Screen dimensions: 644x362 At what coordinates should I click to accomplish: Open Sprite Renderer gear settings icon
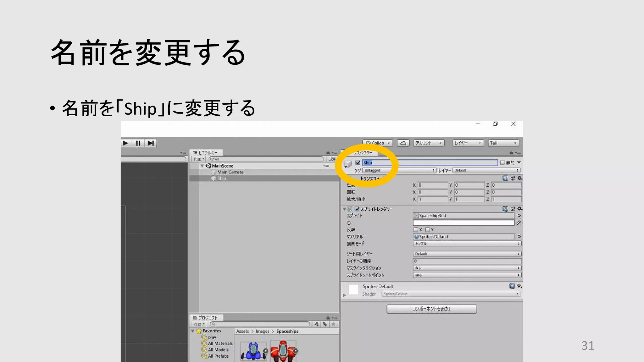click(519, 209)
